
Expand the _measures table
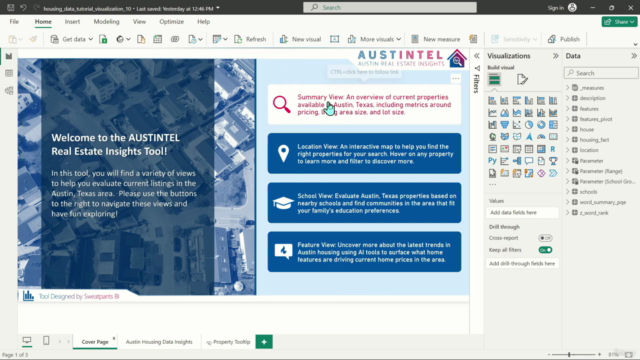(567, 88)
